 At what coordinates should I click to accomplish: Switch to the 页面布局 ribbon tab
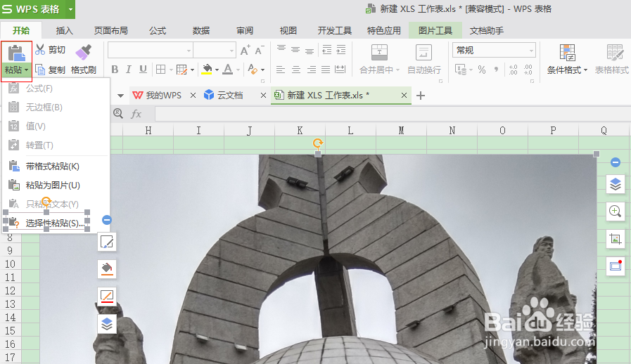(110, 31)
